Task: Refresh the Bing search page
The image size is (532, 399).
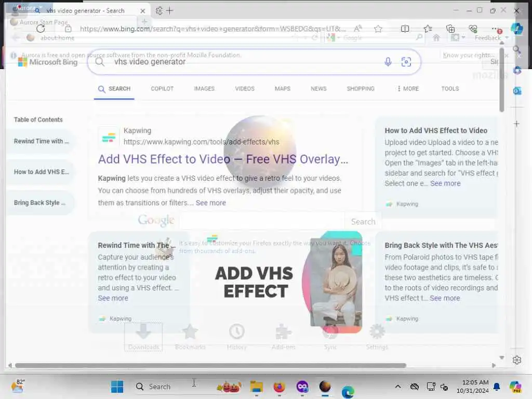Action: pyautogui.click(x=41, y=29)
